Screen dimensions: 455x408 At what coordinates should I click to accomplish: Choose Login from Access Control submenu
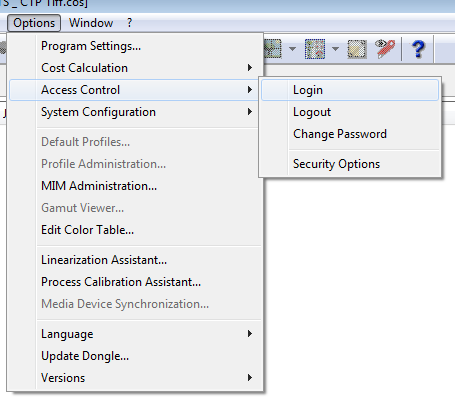point(350,90)
